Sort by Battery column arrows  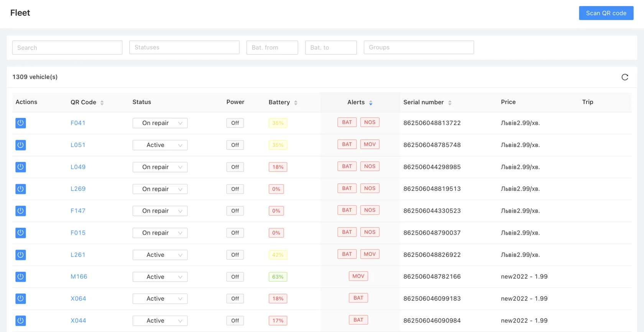[296, 103]
